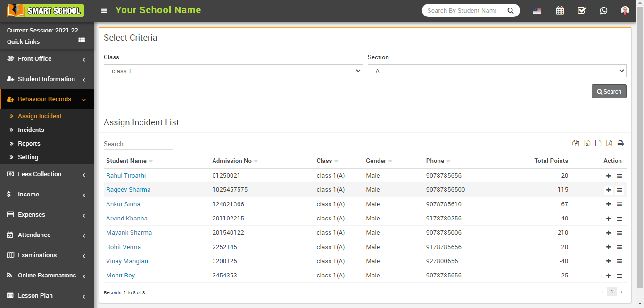This screenshot has height=308, width=644.
Task: Click the Search By Student Name field
Action: click(462, 10)
